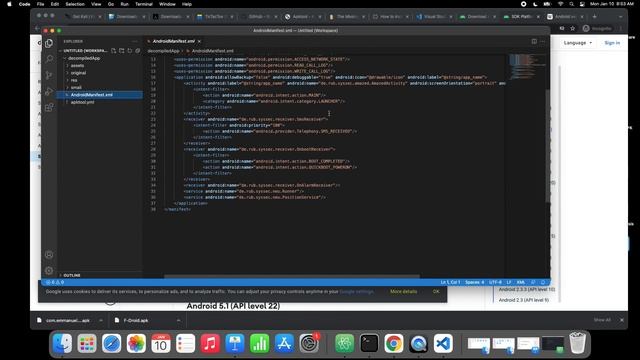The width and height of the screenshot is (640, 360).
Task: Open the Atom app from the Dock
Action: [344, 343]
